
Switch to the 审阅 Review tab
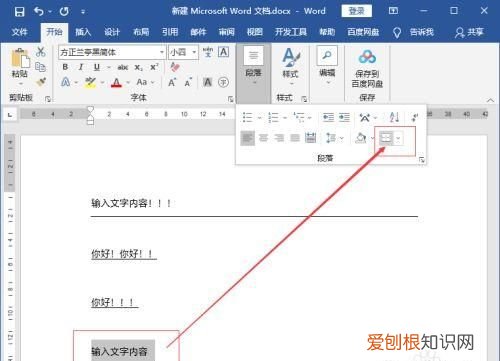click(227, 32)
